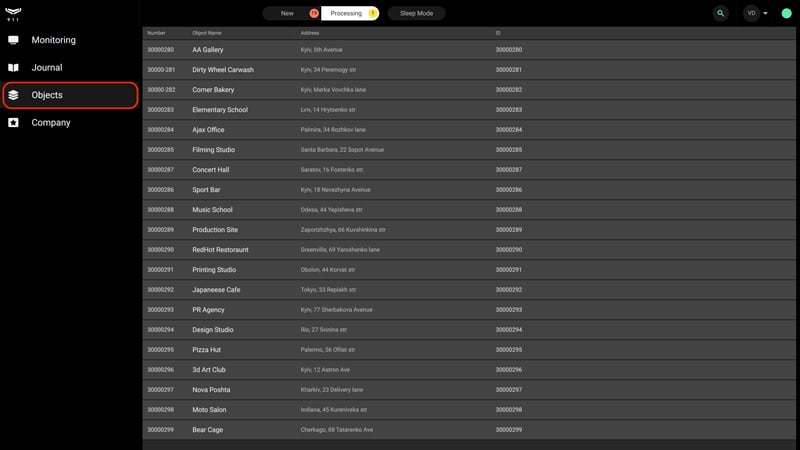Select the PR Agency object

[x=469, y=310]
